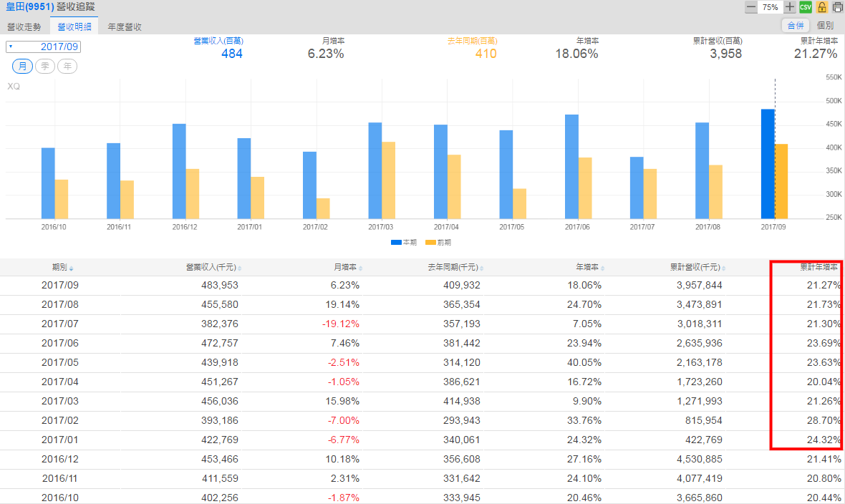This screenshot has height=504, width=845.
Task: Click the orange lock icon
Action: click(822, 7)
